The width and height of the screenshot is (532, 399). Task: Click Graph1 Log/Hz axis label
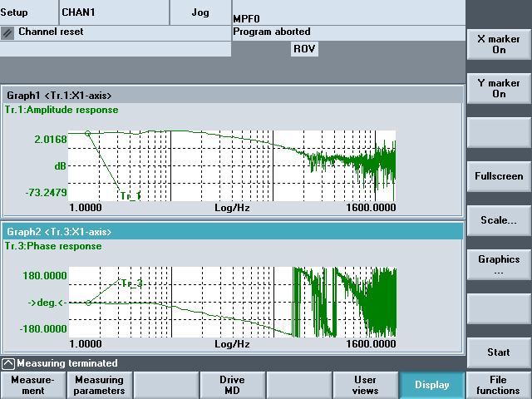232,208
